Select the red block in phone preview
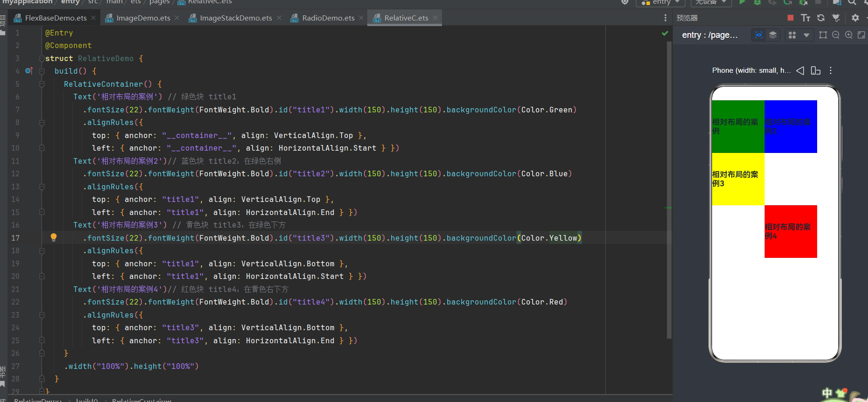The width and height of the screenshot is (868, 402). (791, 231)
